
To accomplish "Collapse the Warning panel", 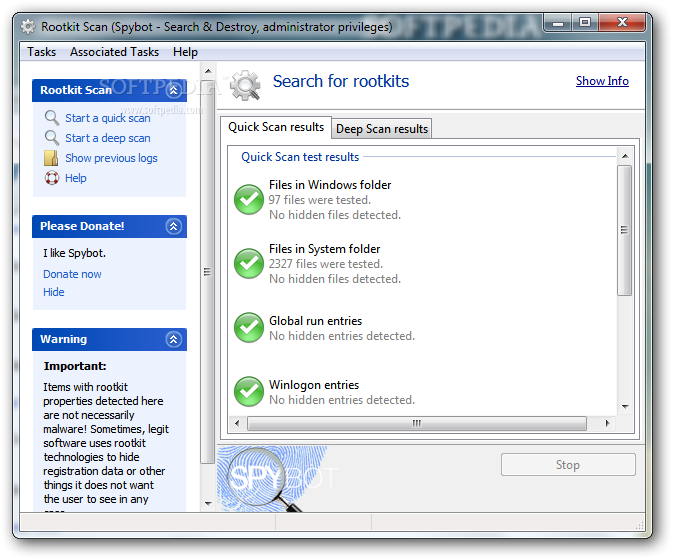I will (173, 340).
